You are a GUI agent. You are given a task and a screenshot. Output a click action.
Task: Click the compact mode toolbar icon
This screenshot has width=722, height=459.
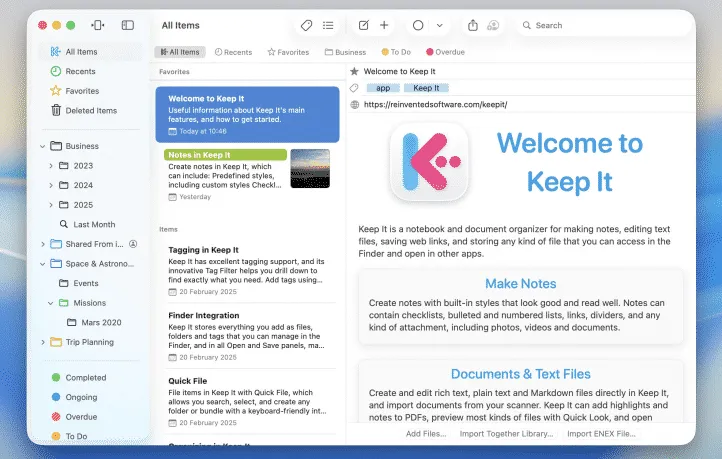point(98,25)
